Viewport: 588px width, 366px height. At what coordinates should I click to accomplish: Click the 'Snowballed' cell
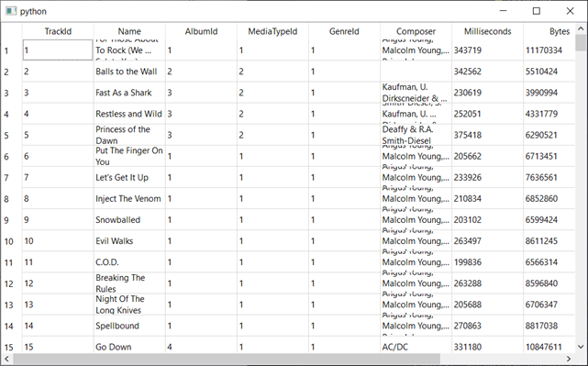coord(129,220)
